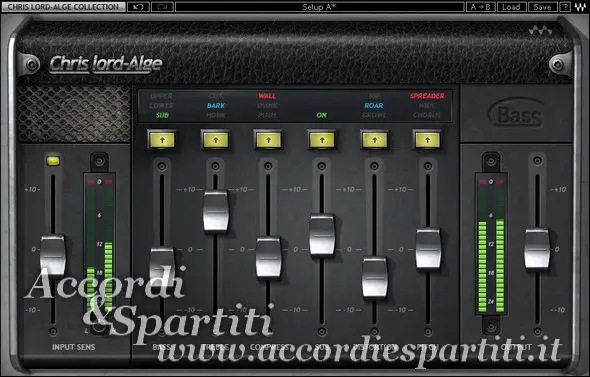590x377 pixels.
Task: Click the Bass logo badge
Action: click(516, 113)
